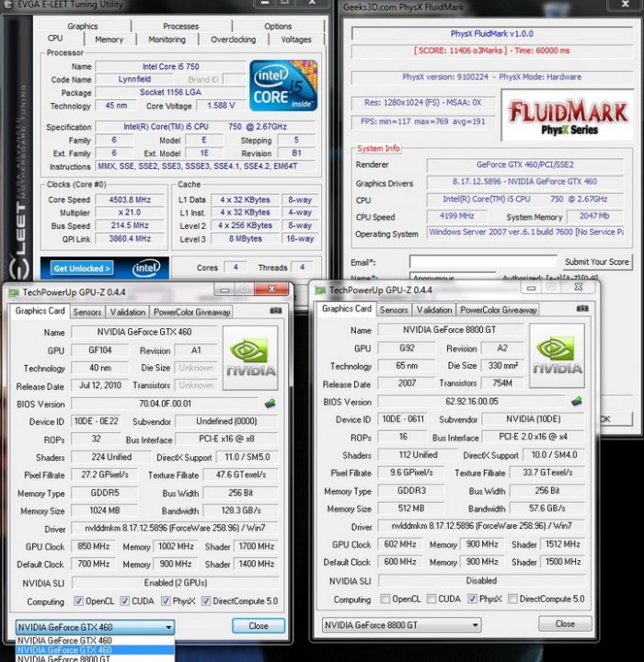Click NVIDIA SLI field showing Enabled (2 GPUs)

[176, 583]
